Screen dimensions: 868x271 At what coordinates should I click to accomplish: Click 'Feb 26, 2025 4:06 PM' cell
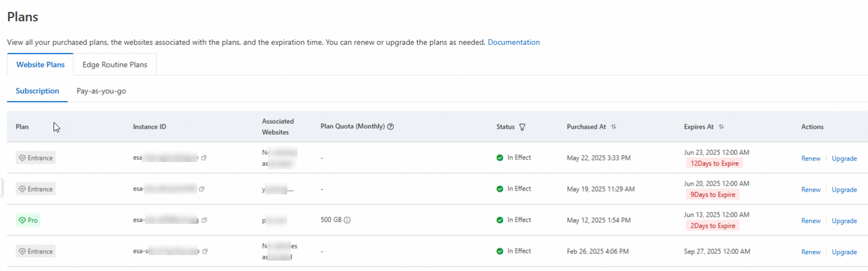tap(597, 251)
